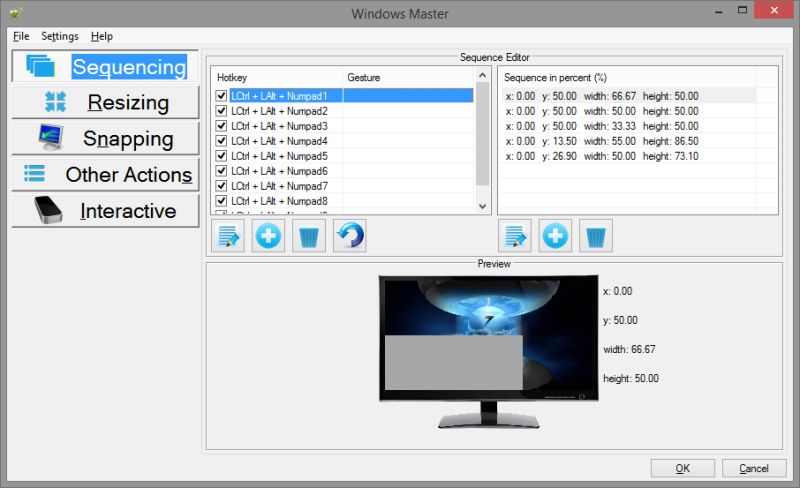Image resolution: width=800 pixels, height=488 pixels.
Task: Switch to the Resizing section
Action: click(105, 102)
